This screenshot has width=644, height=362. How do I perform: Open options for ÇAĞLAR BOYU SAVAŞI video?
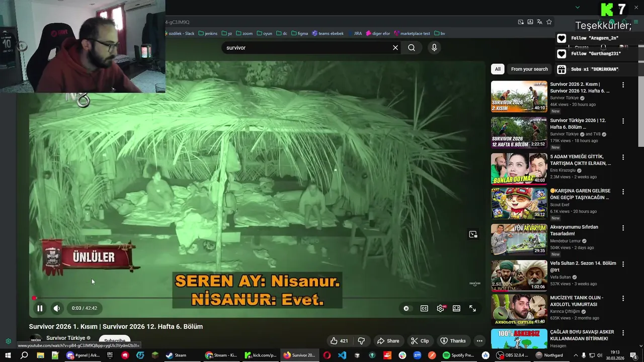[623, 333]
